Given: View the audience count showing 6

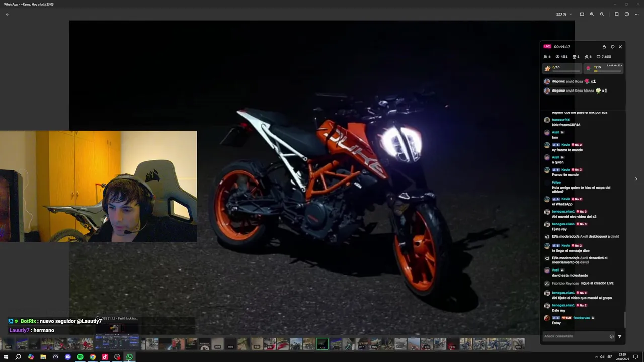Looking at the screenshot, I should (x=547, y=57).
